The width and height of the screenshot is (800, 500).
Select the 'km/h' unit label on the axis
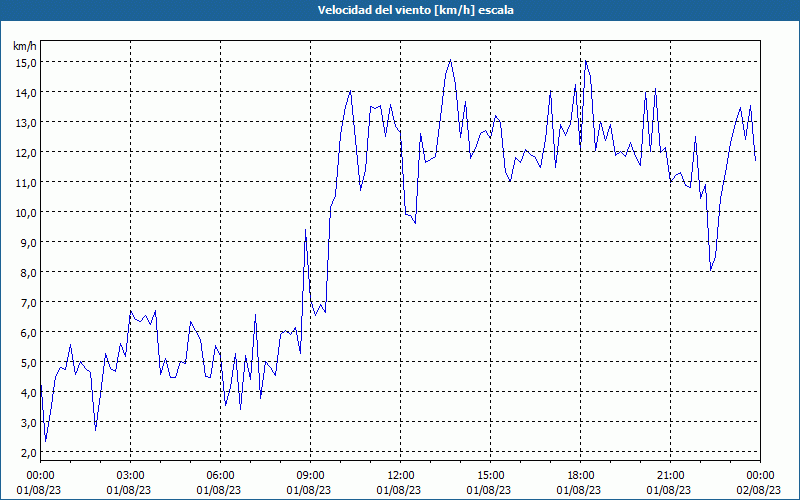coord(24,46)
